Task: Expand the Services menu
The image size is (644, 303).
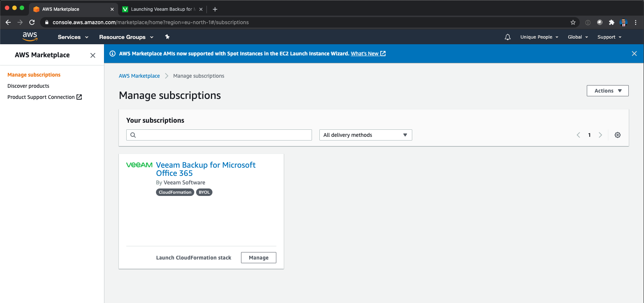Action: pos(73,37)
